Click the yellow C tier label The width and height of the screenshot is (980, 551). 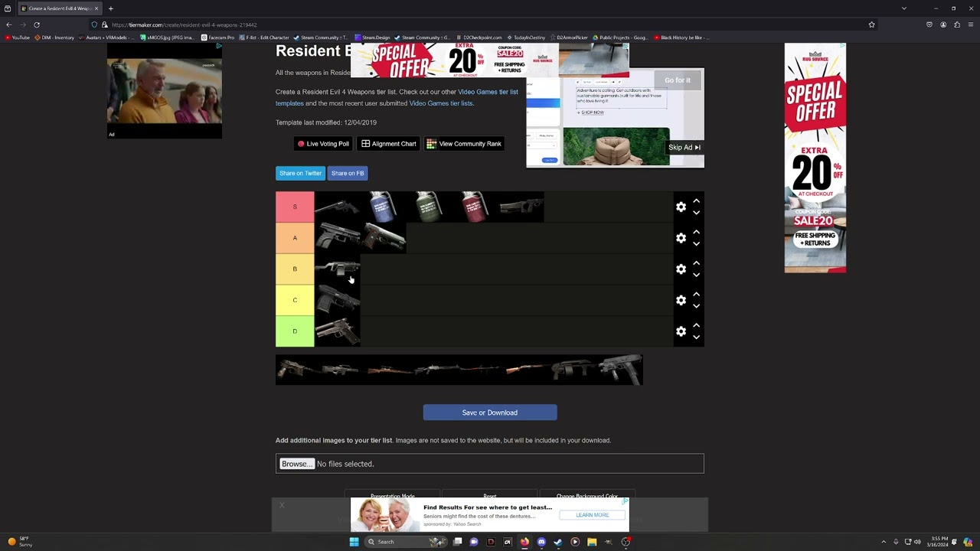click(295, 300)
